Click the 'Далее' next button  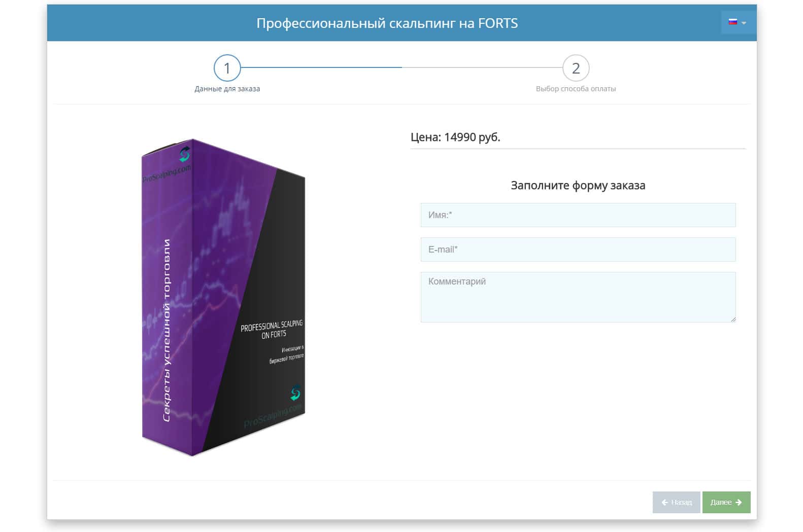coord(726,502)
